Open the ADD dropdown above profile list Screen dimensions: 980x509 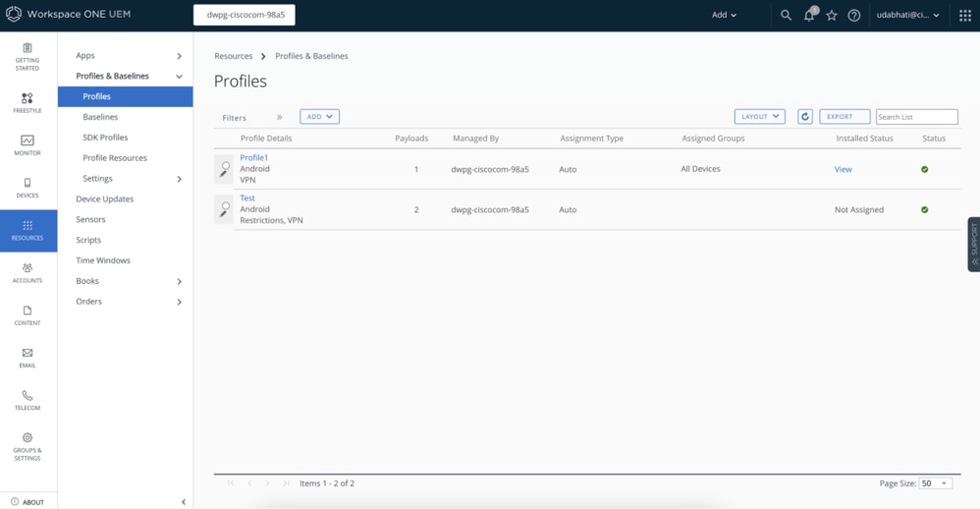319,116
